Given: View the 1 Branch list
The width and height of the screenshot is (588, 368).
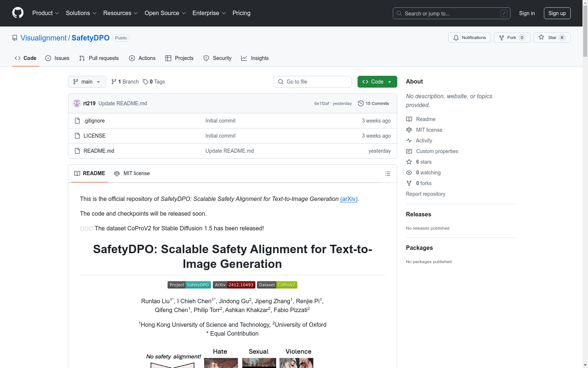Looking at the screenshot, I should point(125,82).
